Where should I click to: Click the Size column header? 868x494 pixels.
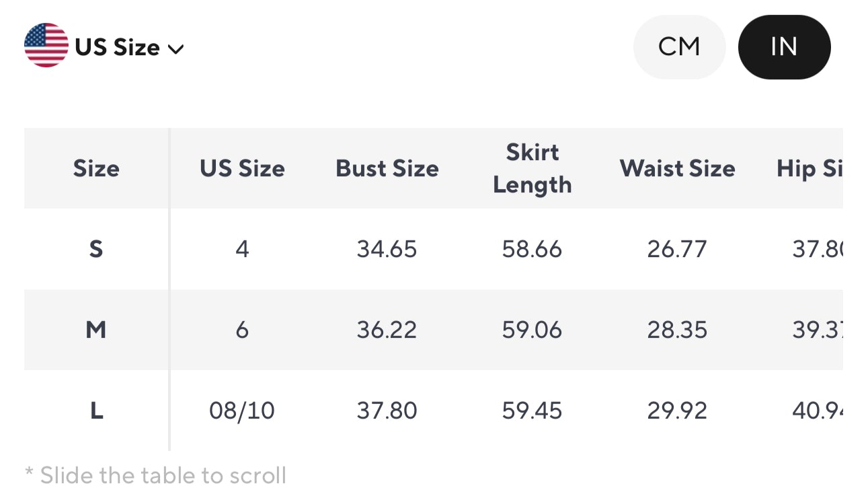96,168
